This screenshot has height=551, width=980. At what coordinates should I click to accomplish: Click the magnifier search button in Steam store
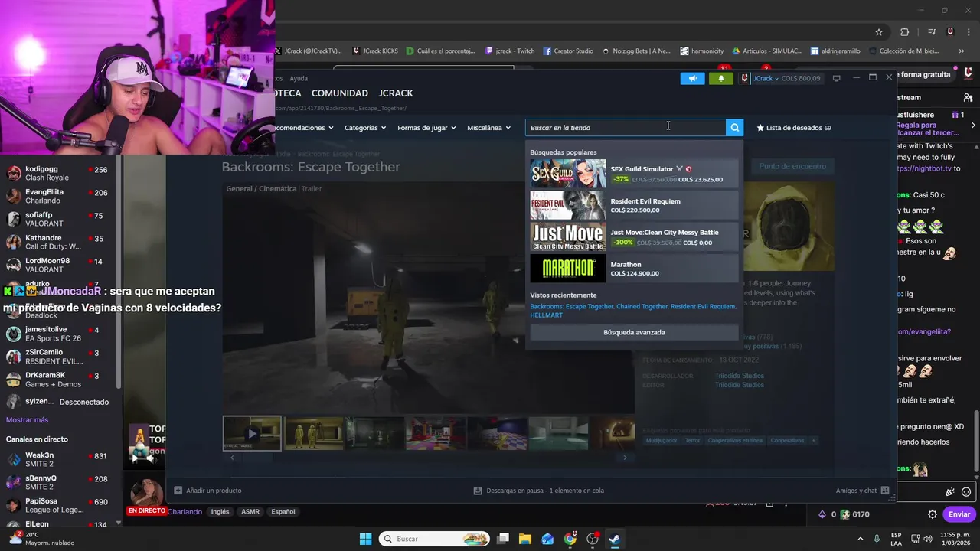pos(734,128)
